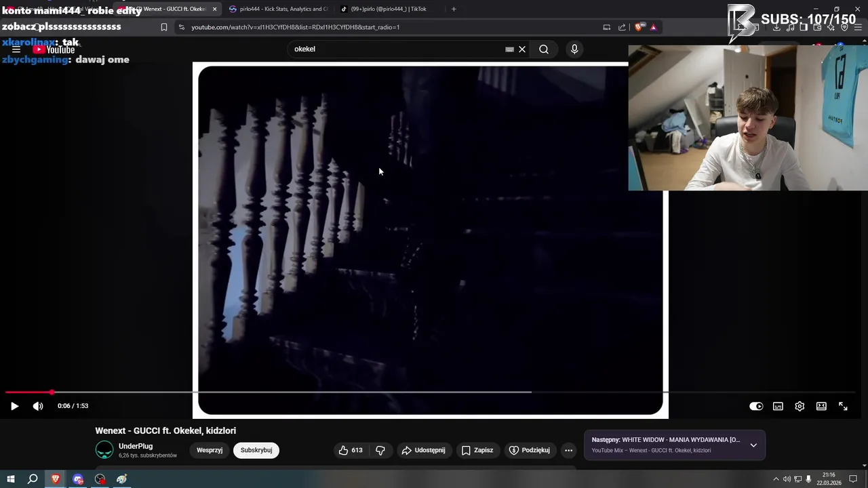Screen dimensions: 868x488
Task: Open Brave Rewards triangle icon
Action: coord(653,27)
